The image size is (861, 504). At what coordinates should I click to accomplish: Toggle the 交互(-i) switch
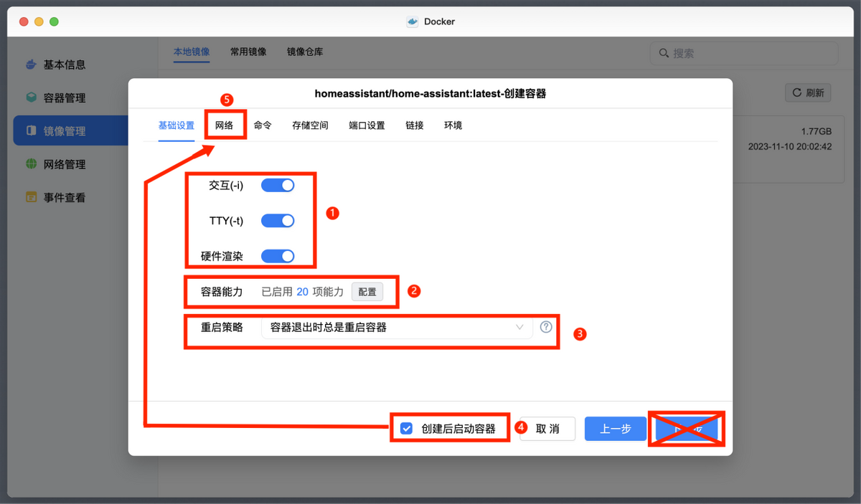pyautogui.click(x=278, y=186)
